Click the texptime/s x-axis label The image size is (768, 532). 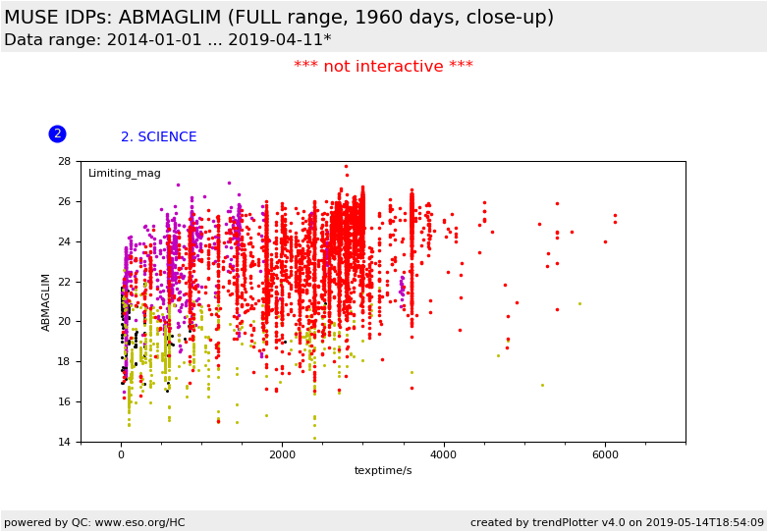(x=383, y=471)
